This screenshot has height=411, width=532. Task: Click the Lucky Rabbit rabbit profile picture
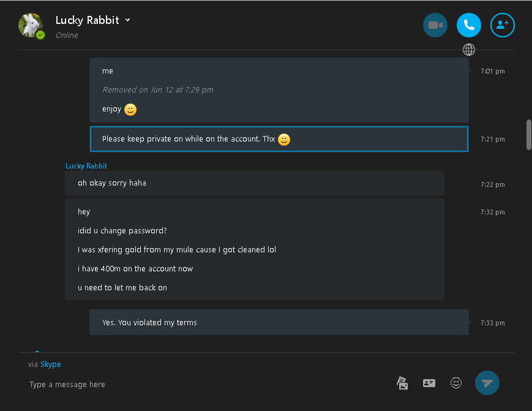31,25
